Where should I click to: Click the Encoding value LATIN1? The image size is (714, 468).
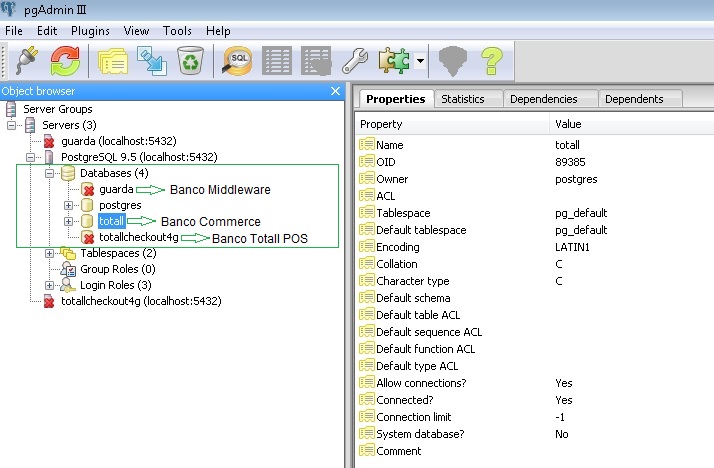(572, 247)
